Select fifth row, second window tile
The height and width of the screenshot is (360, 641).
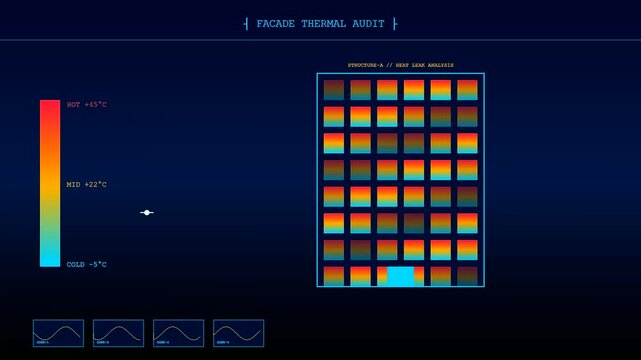[361, 197]
